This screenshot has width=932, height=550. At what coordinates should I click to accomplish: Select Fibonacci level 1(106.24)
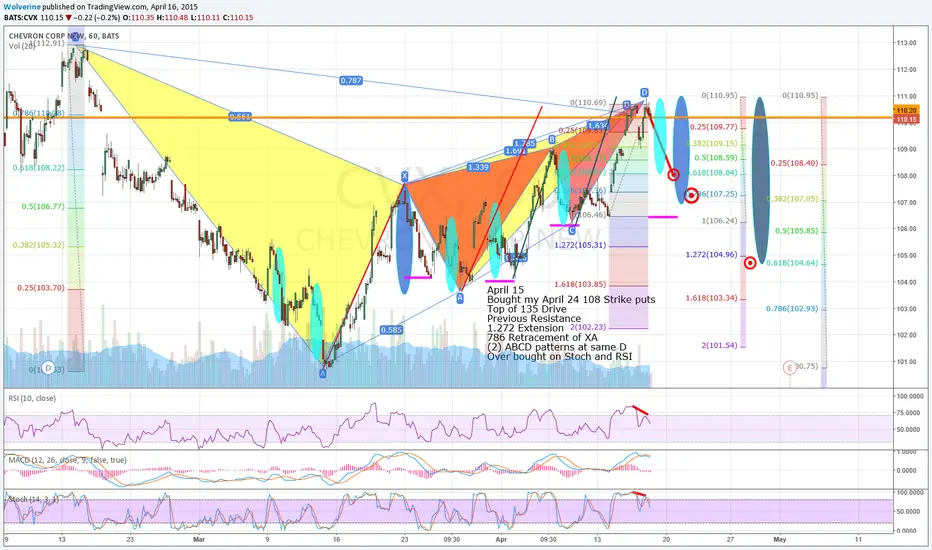[719, 221]
